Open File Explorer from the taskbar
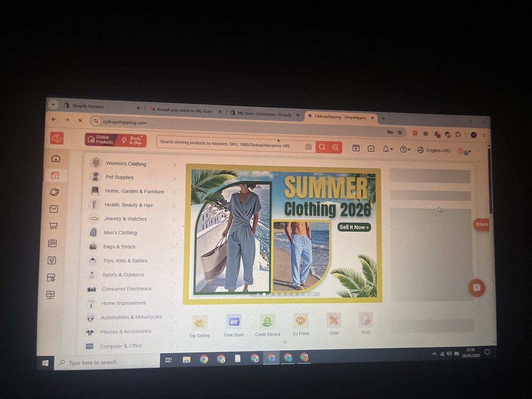The height and width of the screenshot is (399, 532). coord(187,360)
